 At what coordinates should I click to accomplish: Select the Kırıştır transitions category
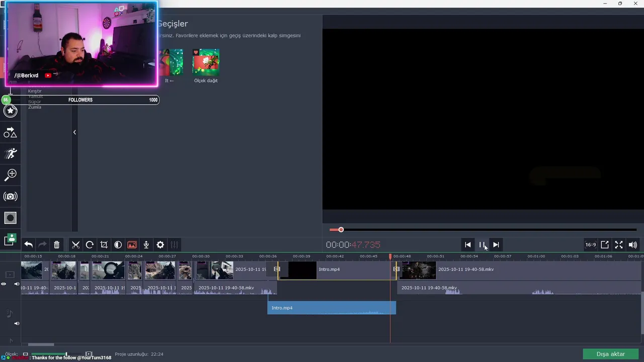35,91
